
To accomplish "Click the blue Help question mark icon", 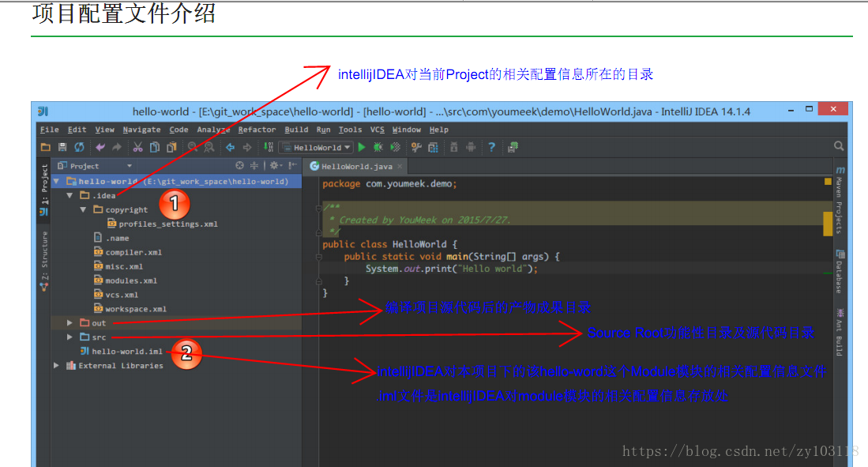I will 491,147.
